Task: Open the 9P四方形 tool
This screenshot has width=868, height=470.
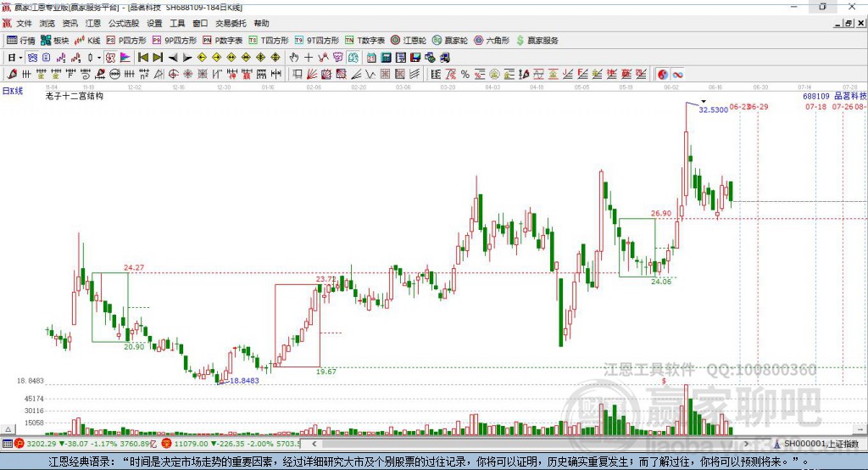Action: (175, 41)
